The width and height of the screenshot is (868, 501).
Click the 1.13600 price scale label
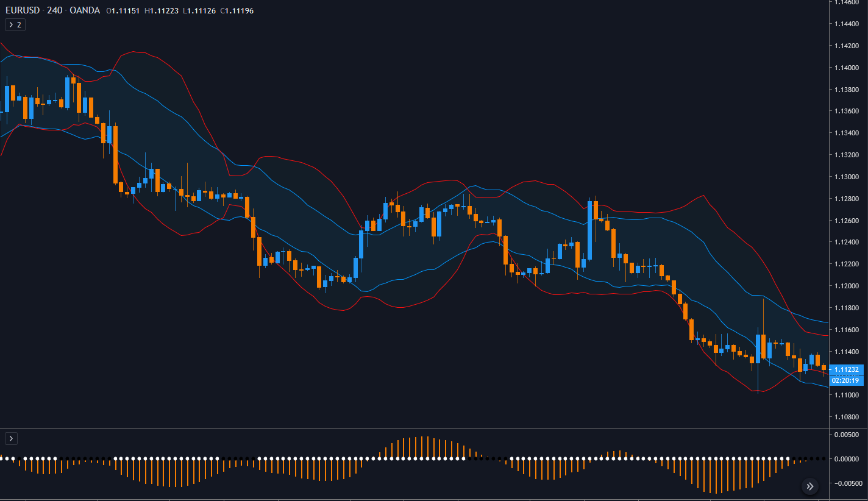[x=847, y=111]
